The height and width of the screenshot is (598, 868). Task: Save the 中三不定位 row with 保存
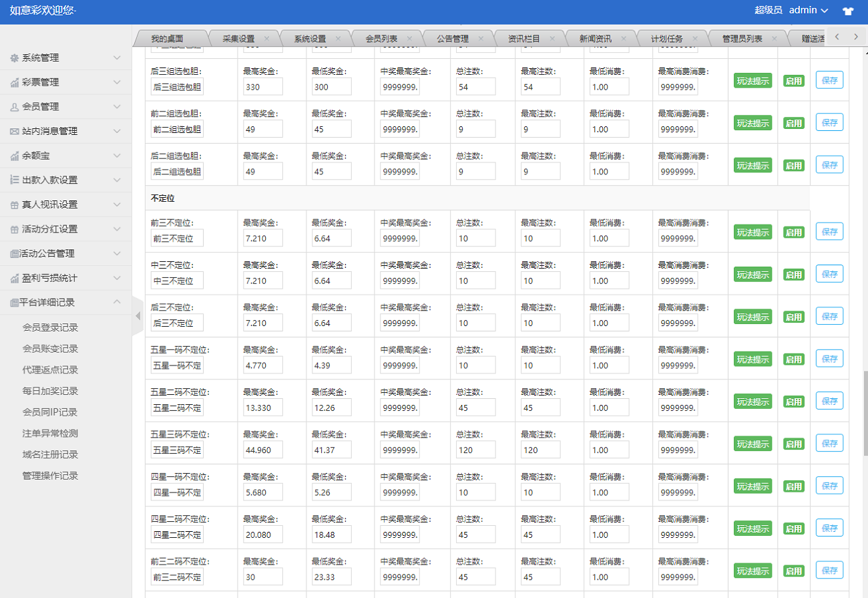click(x=829, y=274)
